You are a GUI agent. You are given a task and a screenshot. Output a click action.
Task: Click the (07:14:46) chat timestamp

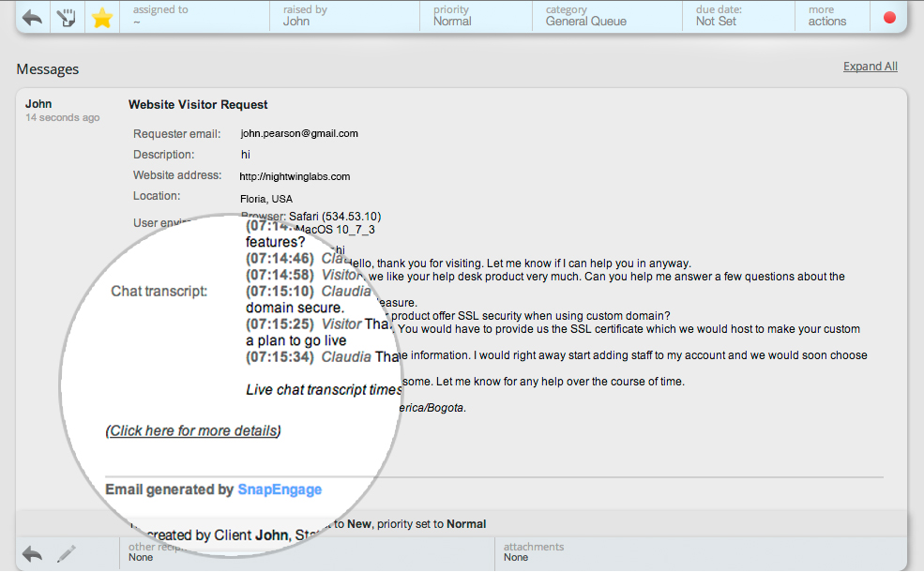click(280, 258)
